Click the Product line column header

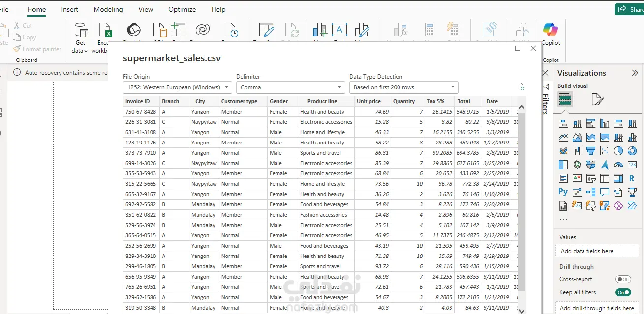(x=326, y=101)
